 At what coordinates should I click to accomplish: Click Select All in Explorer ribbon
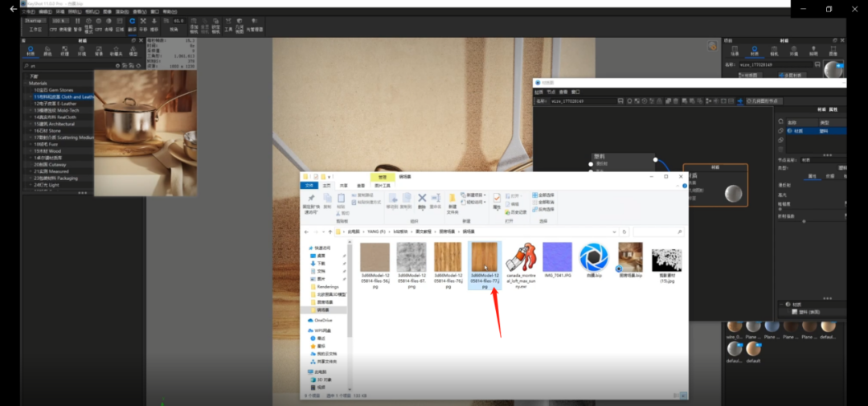pyautogui.click(x=542, y=195)
